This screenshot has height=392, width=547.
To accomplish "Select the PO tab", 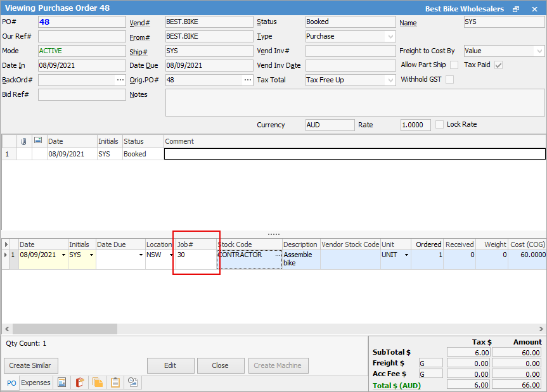I will click(x=11, y=383).
